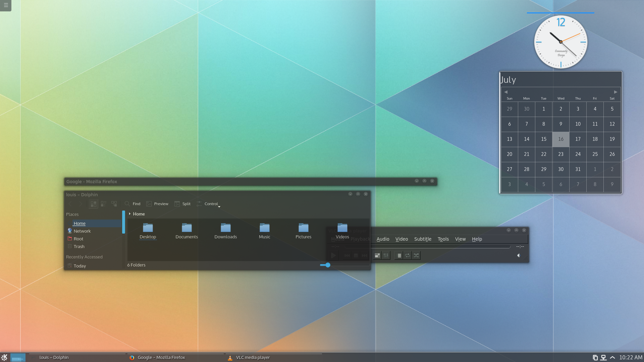
Task: Open Network in Places panel
Action: (x=94, y=231)
